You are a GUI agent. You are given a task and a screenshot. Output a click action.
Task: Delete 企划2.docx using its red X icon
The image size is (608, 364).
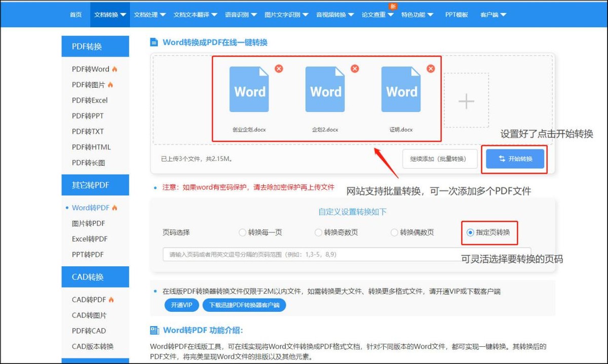[x=355, y=69]
